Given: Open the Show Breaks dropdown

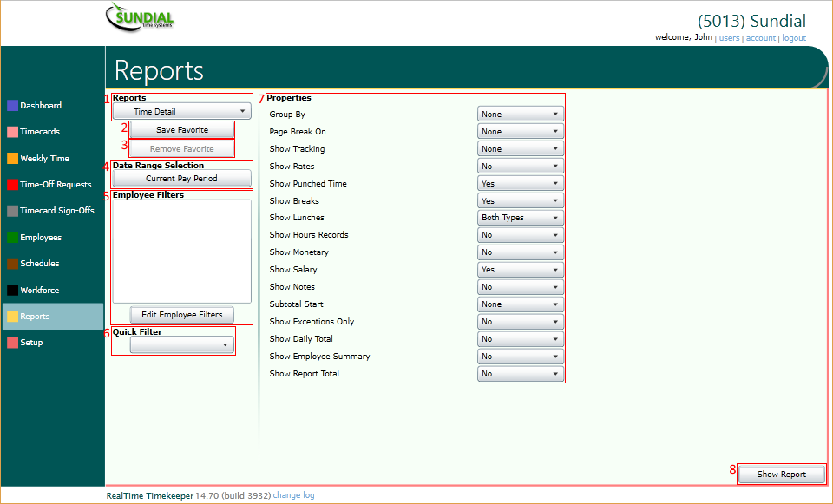Looking at the screenshot, I should click(520, 200).
